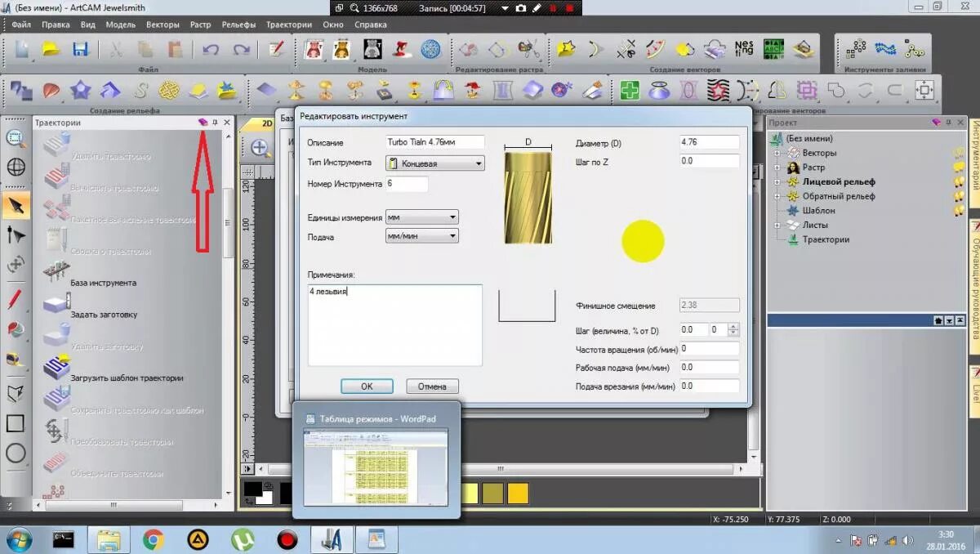980x554 pixels.
Task: Click the desk lamp icon in Model toolbar
Action: [401, 49]
